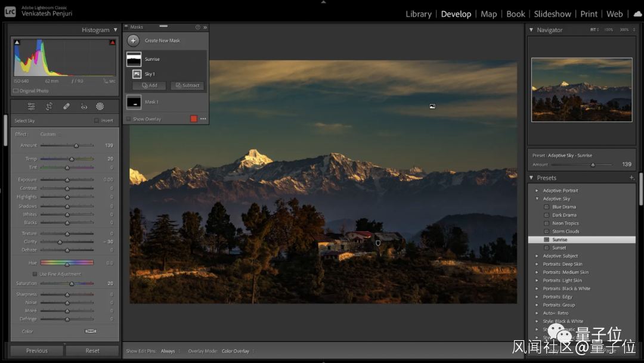Click the Subtract button in Masks panel
Screen dimensions: 644x363
pos(187,85)
